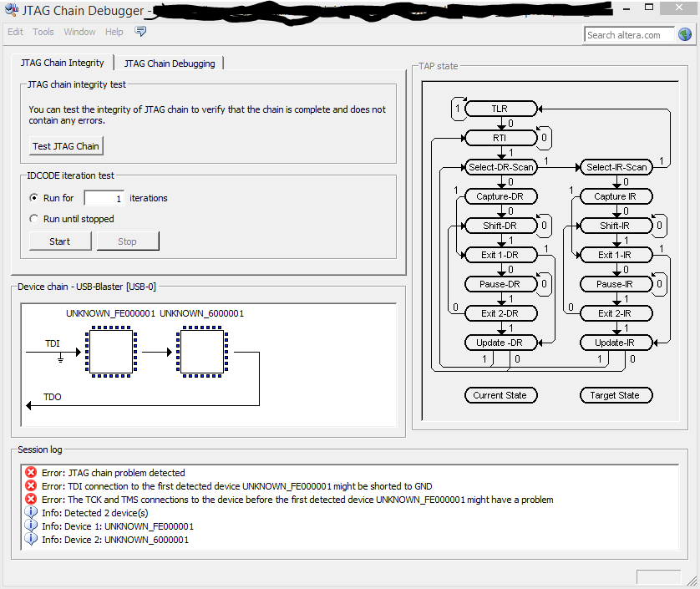The width and height of the screenshot is (700, 589).
Task: Click the Current State legend box
Action: 500,395
